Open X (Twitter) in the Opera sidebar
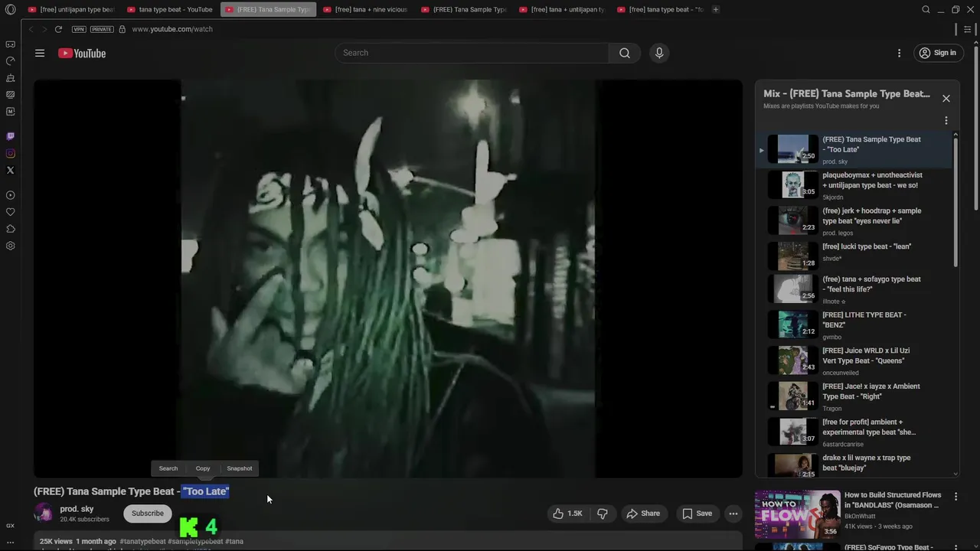The width and height of the screenshot is (980, 551). (10, 170)
